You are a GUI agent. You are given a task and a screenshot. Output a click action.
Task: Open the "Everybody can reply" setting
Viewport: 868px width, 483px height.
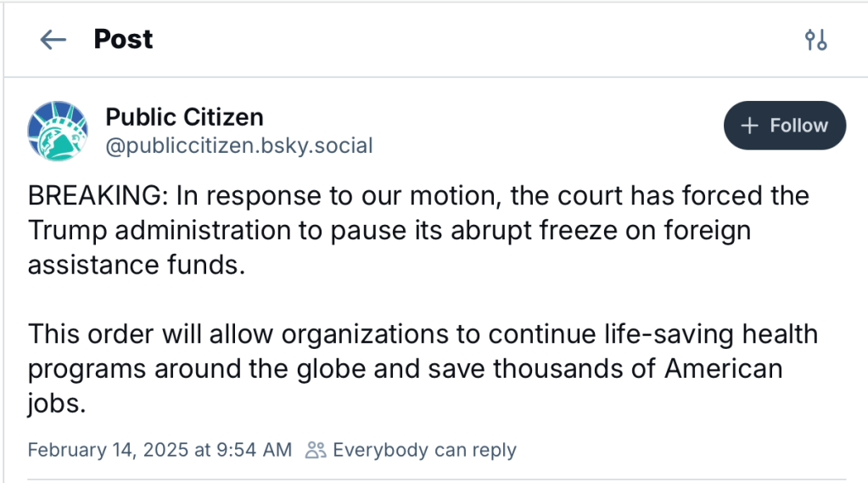[x=423, y=450]
